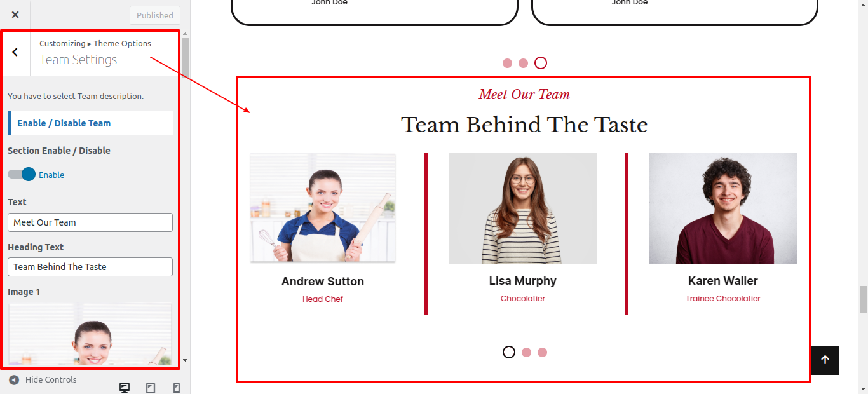The image size is (868, 394).
Task: Click the black scroll-to-top arrow button
Action: click(825, 360)
